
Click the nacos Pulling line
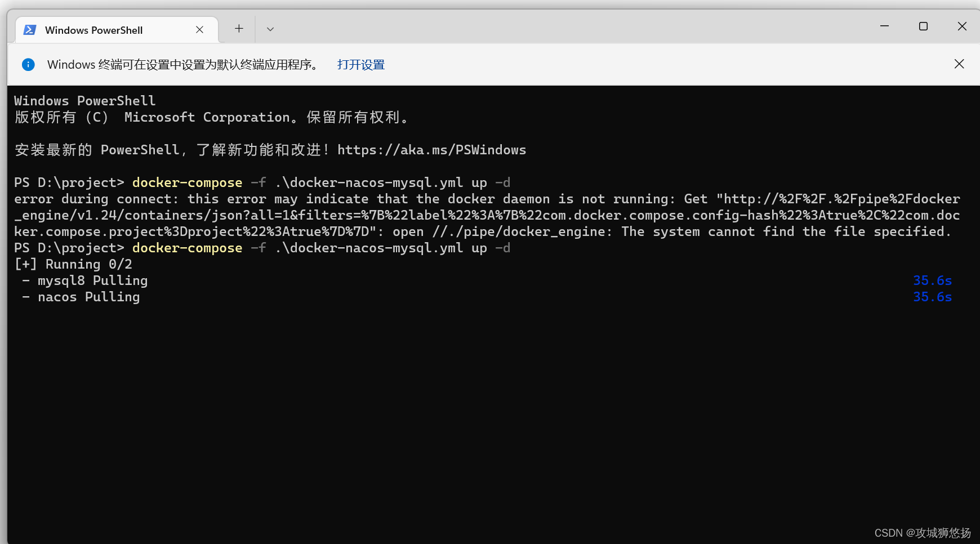(88, 297)
